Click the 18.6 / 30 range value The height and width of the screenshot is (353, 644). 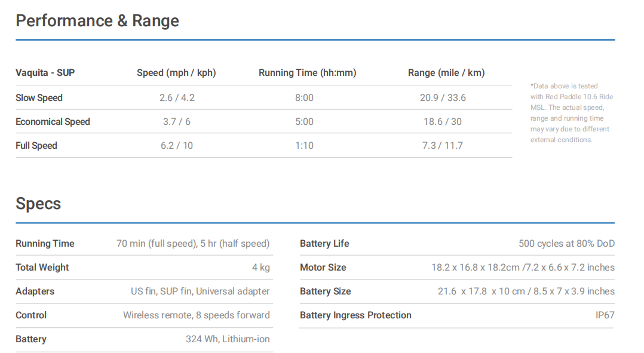click(x=442, y=121)
